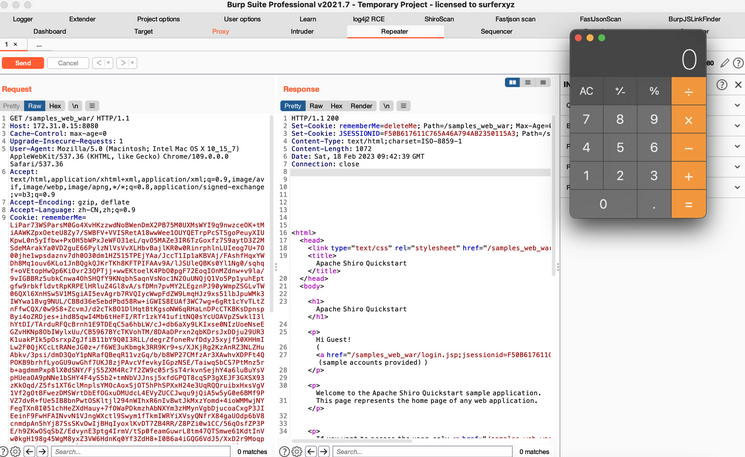Focus the Request search input field
745x457 pixels.
(141, 451)
